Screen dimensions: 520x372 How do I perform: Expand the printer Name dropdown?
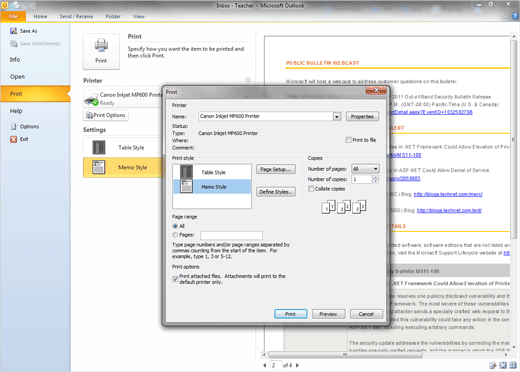pyautogui.click(x=337, y=116)
